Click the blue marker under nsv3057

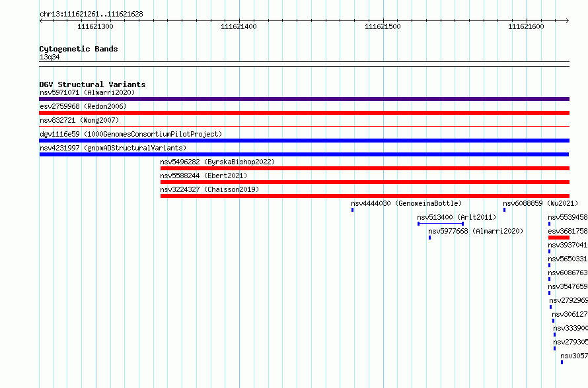tap(562, 362)
